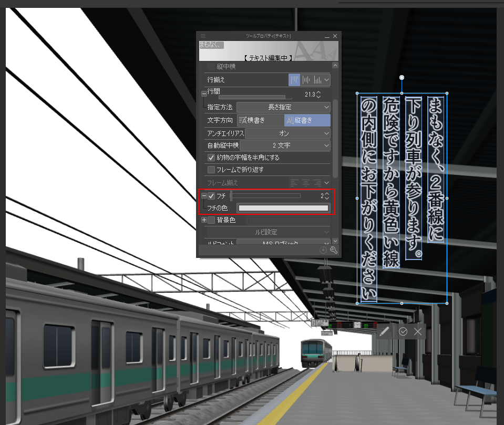Click the 行間 21.3 value stepper

[318, 95]
